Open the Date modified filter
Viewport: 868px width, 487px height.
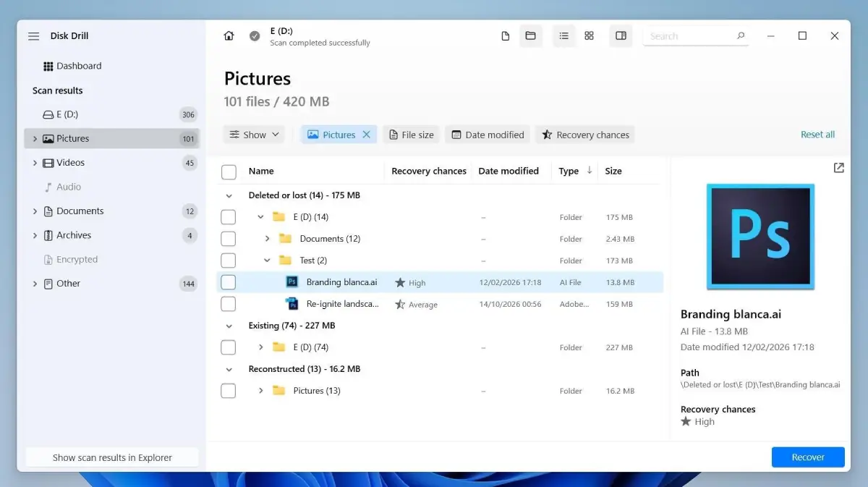488,135
